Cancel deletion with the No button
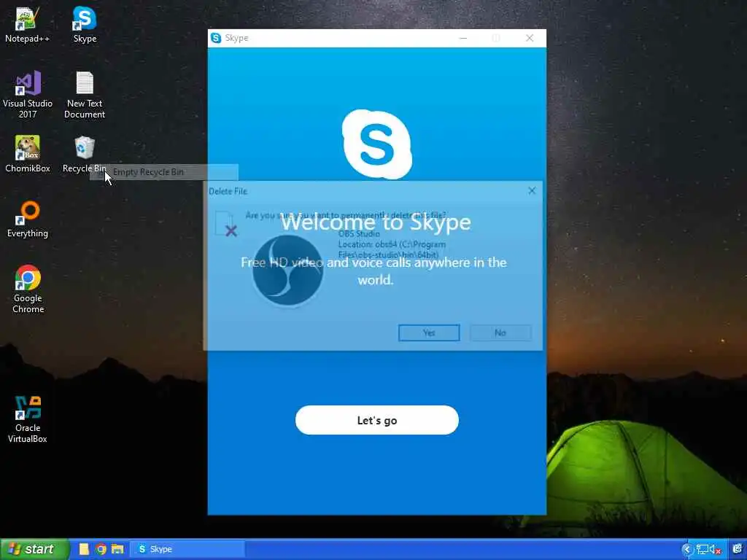 pyautogui.click(x=500, y=332)
